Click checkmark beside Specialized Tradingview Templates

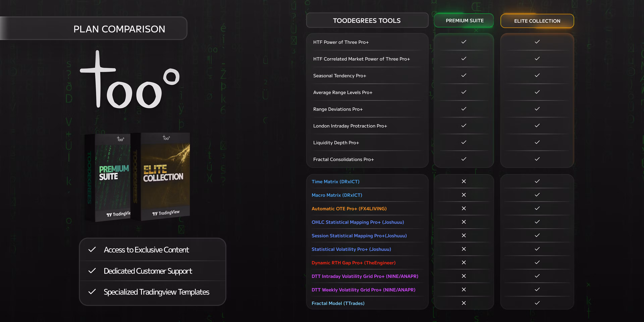[x=92, y=292]
